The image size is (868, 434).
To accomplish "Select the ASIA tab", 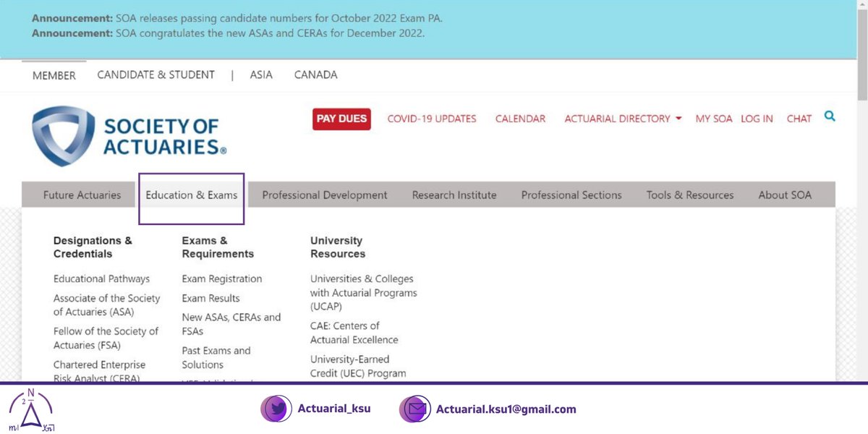I will (261, 75).
